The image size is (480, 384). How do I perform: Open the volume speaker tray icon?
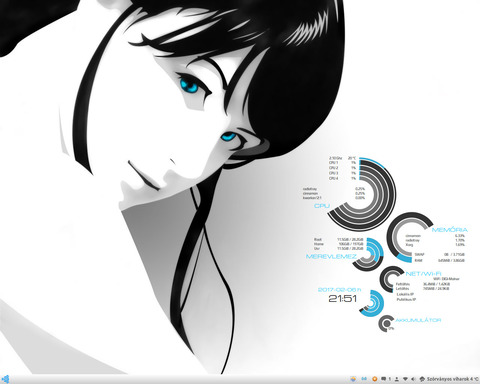pos(413,379)
